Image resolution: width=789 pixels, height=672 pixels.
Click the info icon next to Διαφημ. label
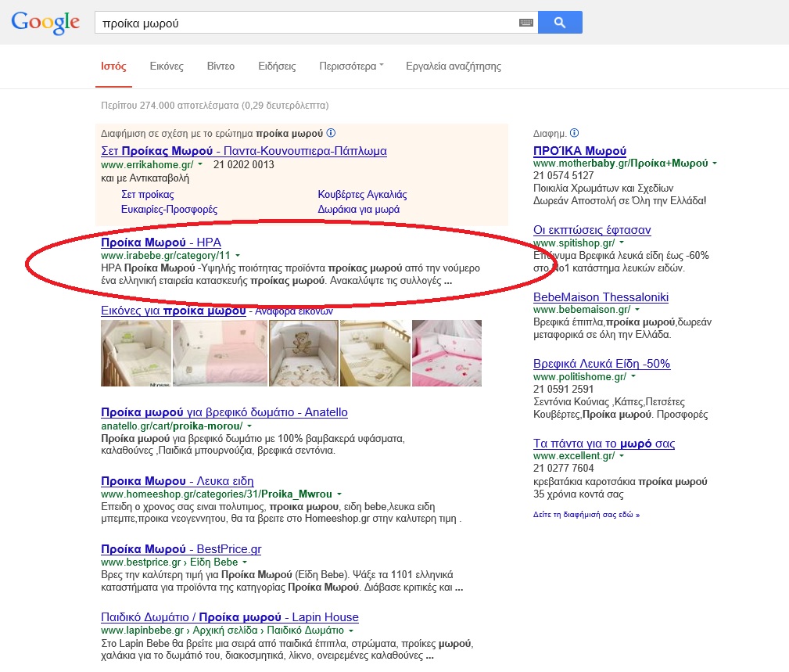pyautogui.click(x=575, y=133)
